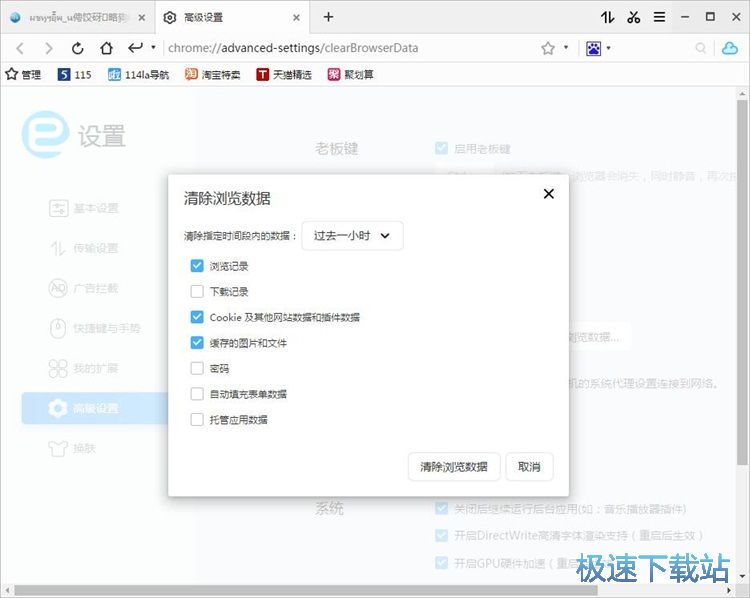Click the scroll up arrow
Image resolution: width=750 pixels, height=598 pixels.
[x=742, y=93]
